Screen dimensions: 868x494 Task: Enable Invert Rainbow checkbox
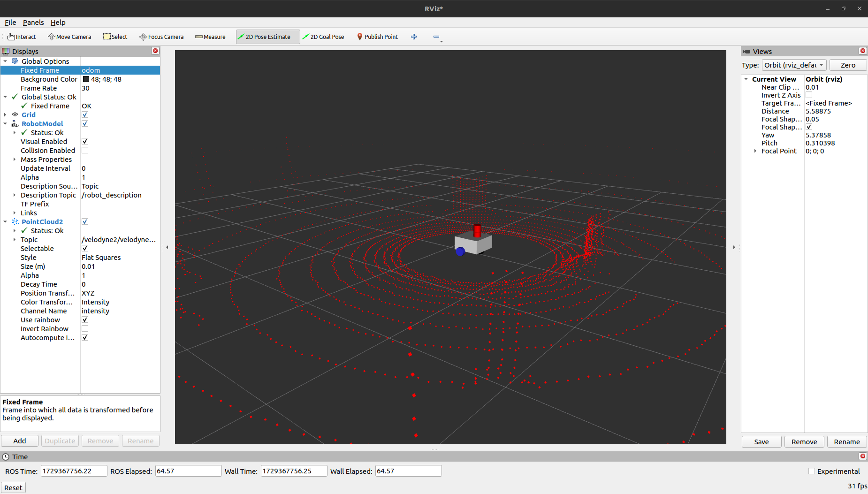[x=85, y=328]
